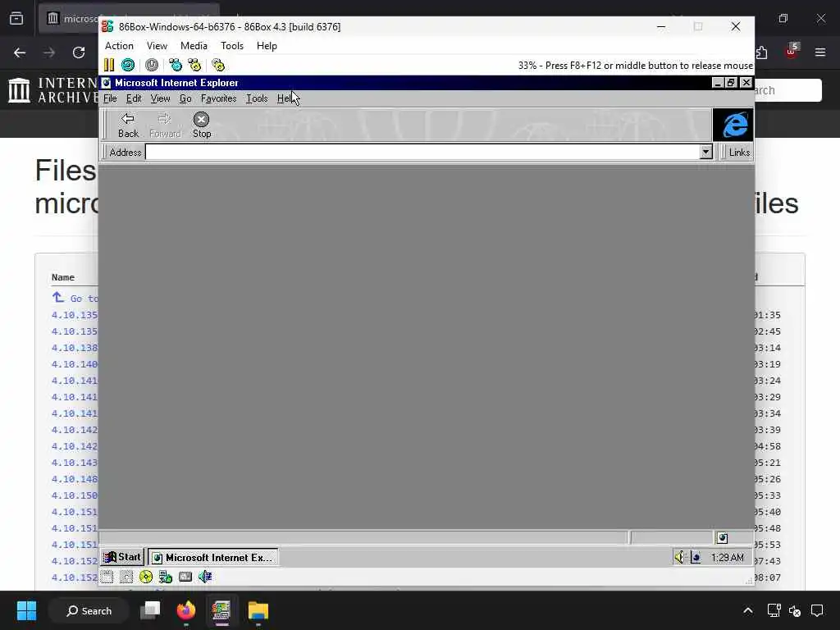The width and height of the screenshot is (840, 630).
Task: Click the guest tray volume speaker icon
Action: [679, 557]
